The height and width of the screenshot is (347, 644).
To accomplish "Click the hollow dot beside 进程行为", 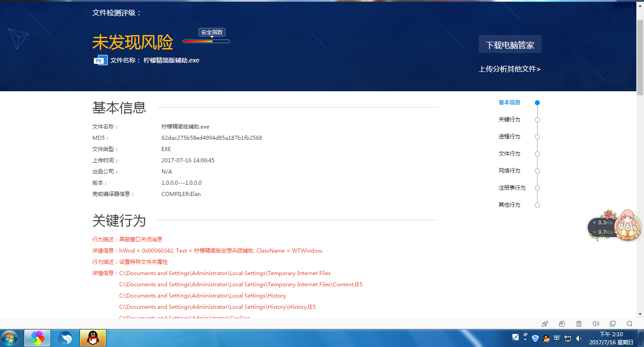I will pos(537,137).
